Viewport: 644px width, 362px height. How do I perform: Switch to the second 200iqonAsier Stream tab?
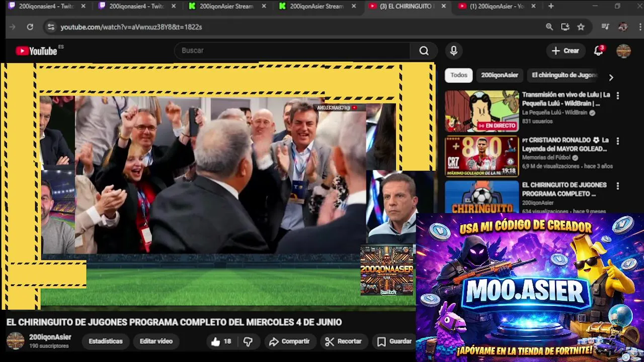tap(317, 6)
